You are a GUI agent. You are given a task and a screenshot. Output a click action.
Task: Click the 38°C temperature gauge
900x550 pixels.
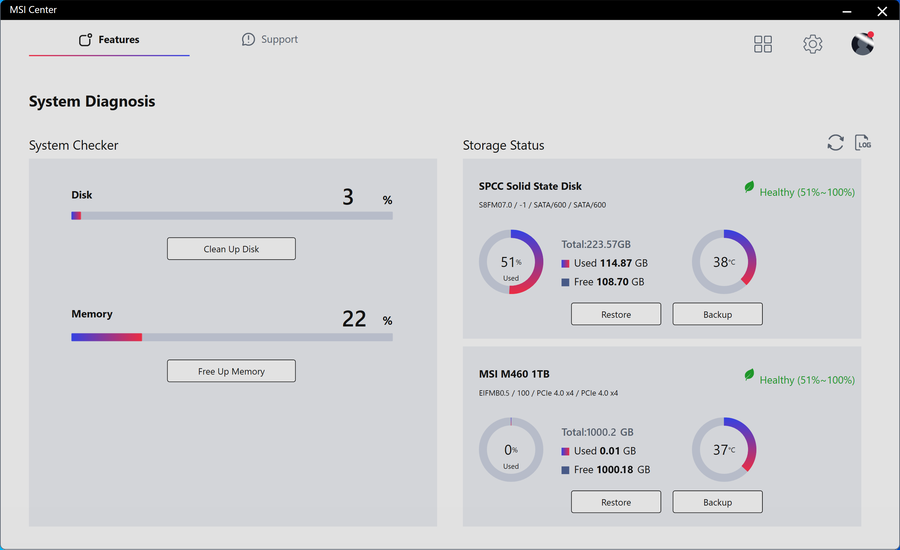[724, 262]
